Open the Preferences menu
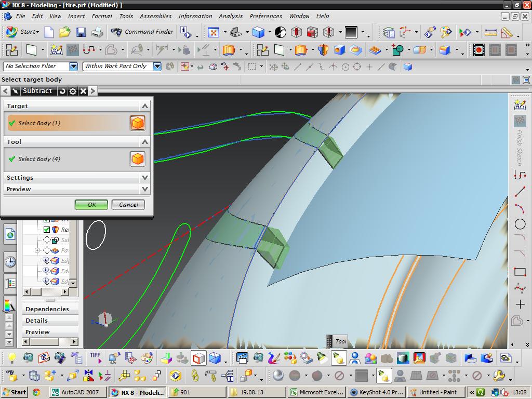 pos(265,16)
